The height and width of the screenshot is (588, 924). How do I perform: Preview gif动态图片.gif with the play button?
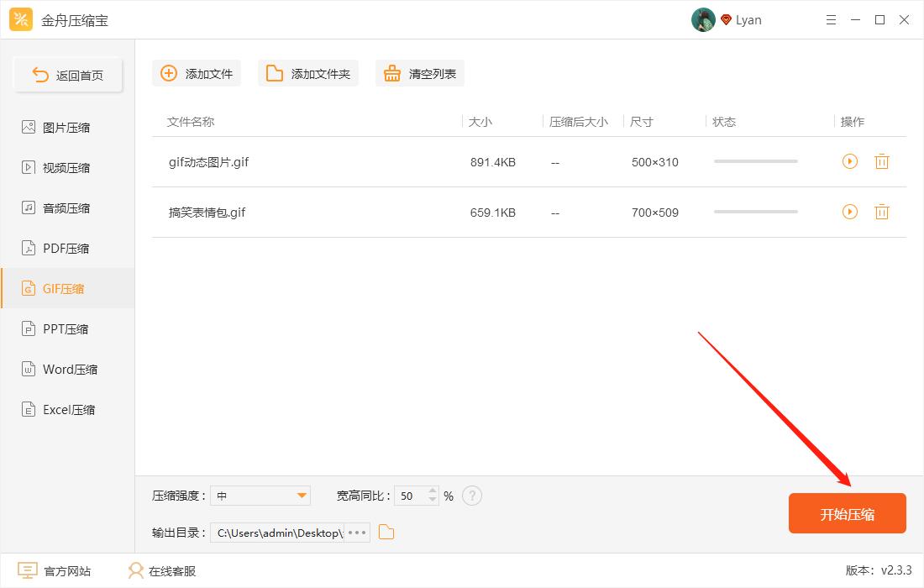[x=849, y=161]
